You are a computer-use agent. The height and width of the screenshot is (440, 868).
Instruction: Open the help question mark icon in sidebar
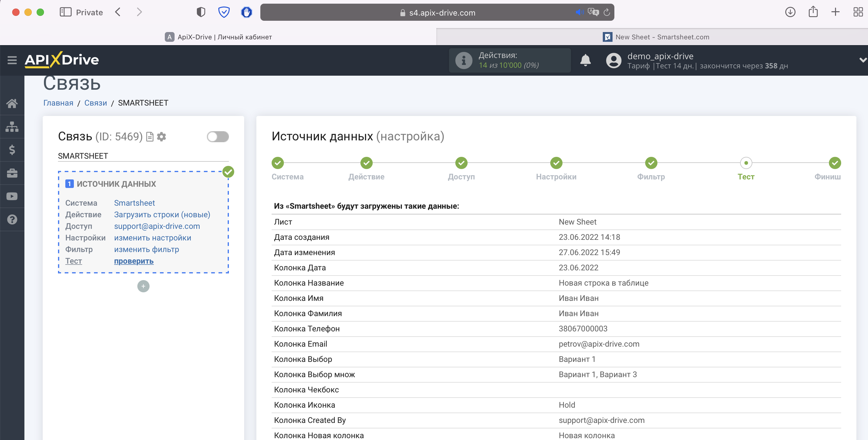[12, 219]
